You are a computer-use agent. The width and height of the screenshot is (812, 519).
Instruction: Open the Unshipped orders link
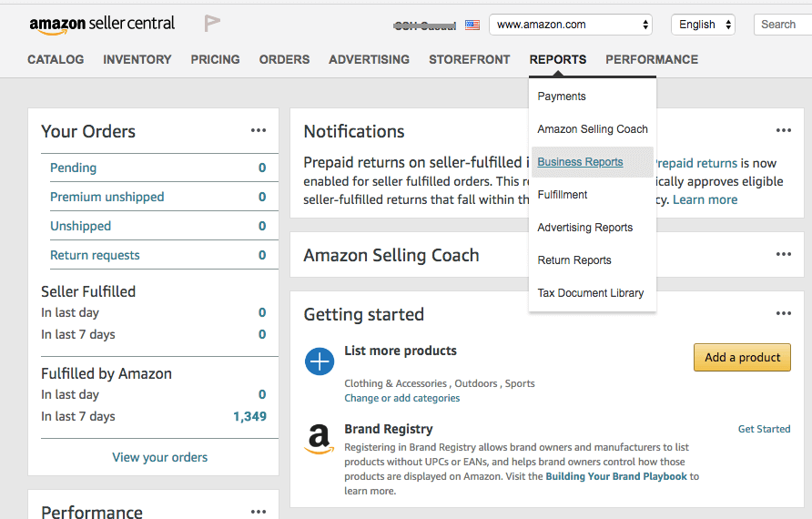(x=80, y=226)
